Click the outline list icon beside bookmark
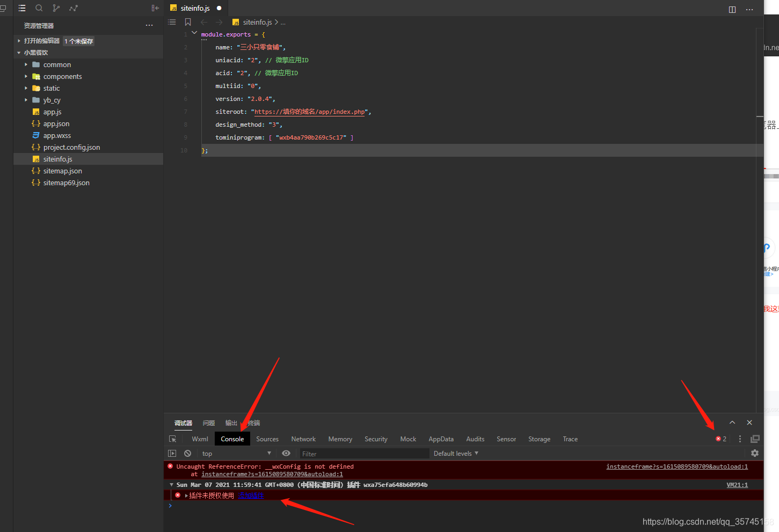 click(x=172, y=22)
